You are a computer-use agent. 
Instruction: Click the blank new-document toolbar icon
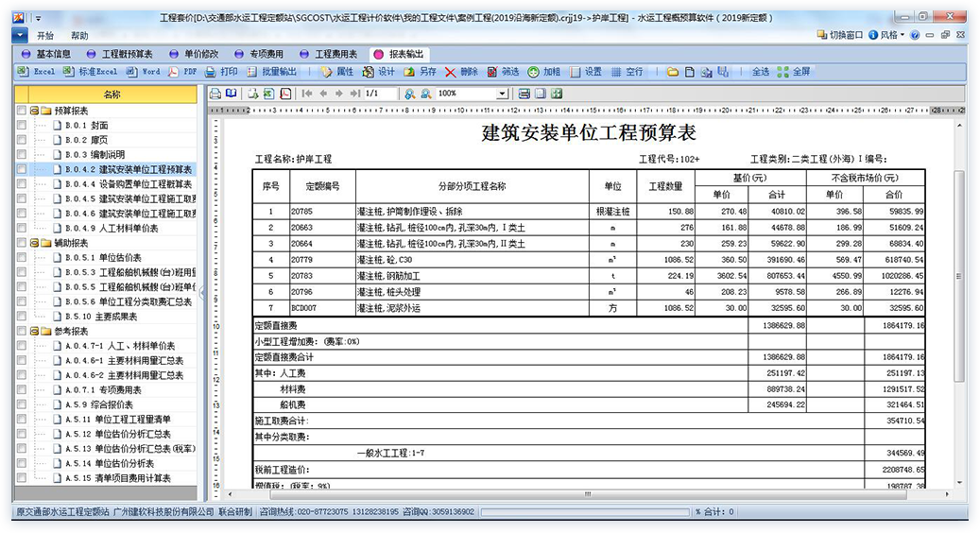[x=689, y=73]
